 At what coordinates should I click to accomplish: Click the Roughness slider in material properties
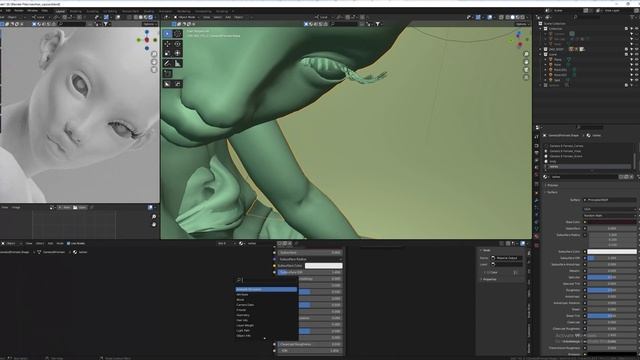(611, 290)
